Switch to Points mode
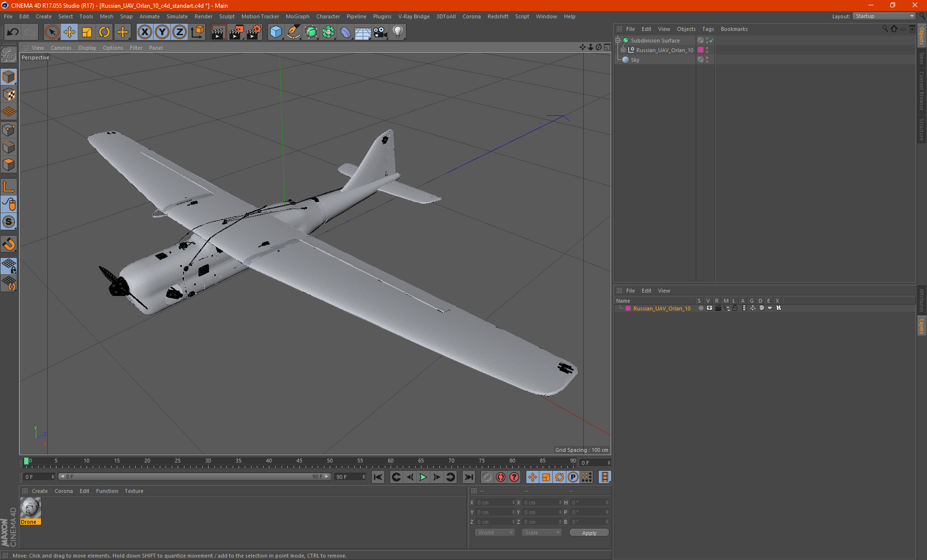The height and width of the screenshot is (560, 927). click(9, 129)
